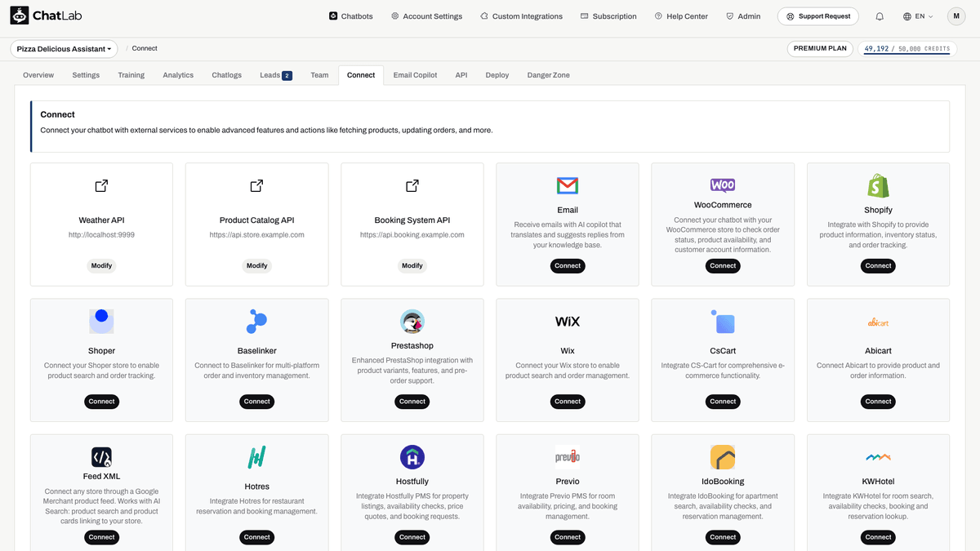Switch to the Analytics tab
The height and width of the screenshot is (551, 980).
click(x=178, y=75)
